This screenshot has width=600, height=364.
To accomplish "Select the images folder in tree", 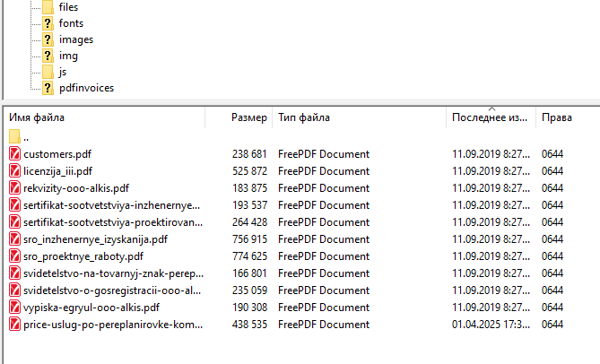I will coord(75,39).
